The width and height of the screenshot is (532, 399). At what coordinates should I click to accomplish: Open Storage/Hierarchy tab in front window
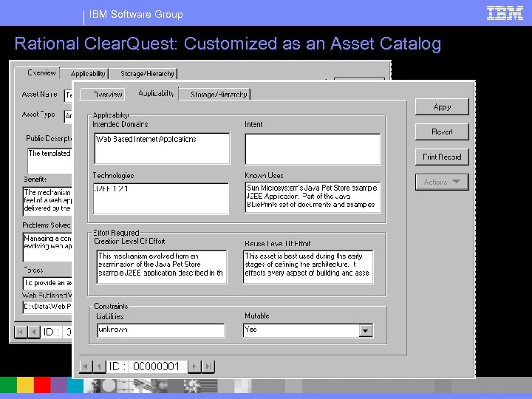[x=216, y=95]
